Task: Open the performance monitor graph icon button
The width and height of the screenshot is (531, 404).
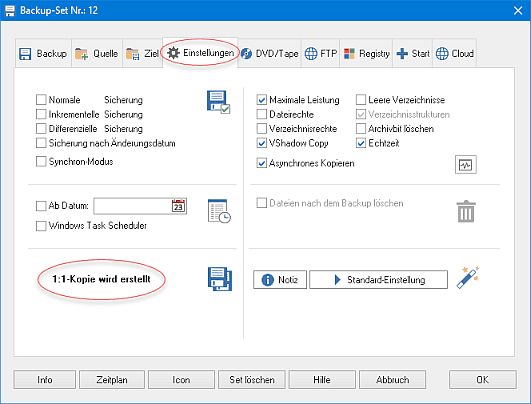Action: coord(466,165)
